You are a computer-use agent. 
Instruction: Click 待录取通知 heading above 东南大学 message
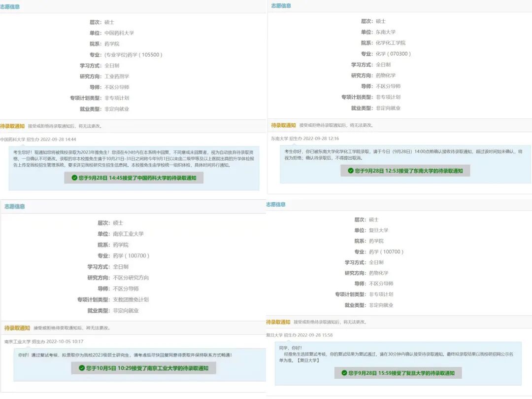pyautogui.click(x=283, y=125)
